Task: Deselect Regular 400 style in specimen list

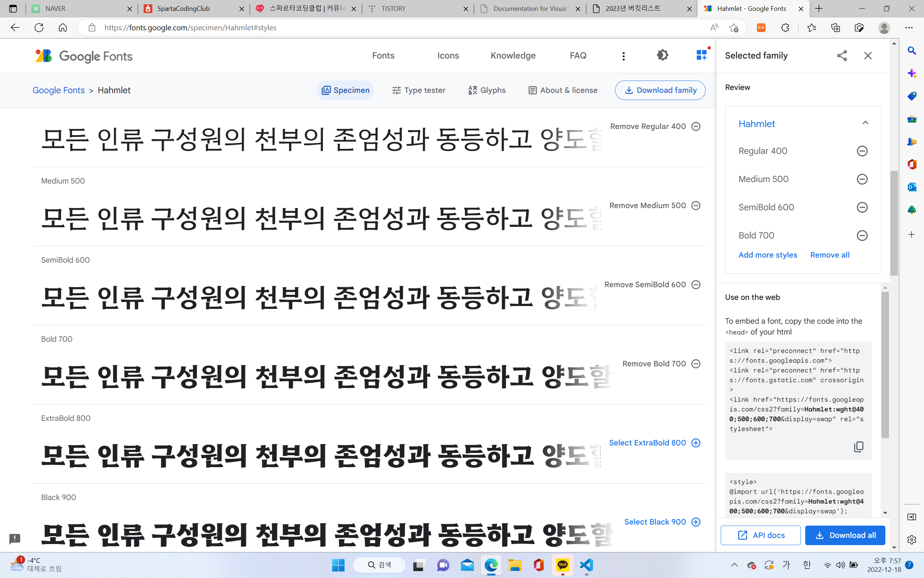Action: [655, 126]
